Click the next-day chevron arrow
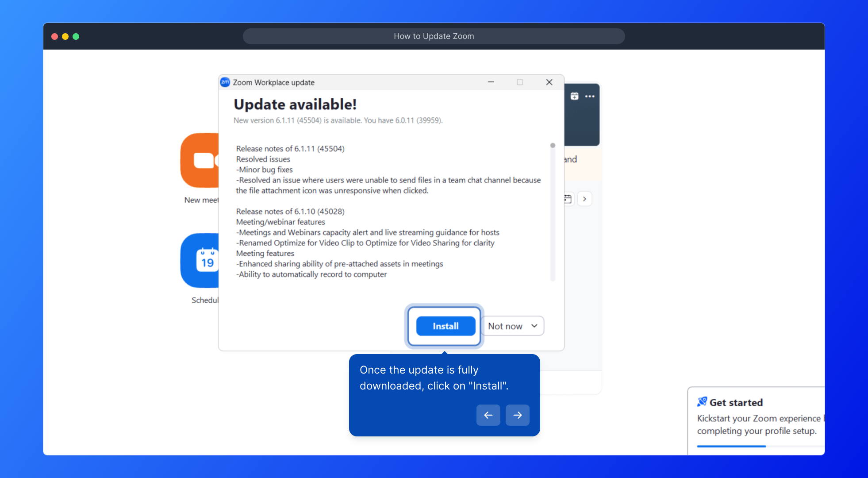Viewport: 868px width, 478px height. [x=584, y=199]
